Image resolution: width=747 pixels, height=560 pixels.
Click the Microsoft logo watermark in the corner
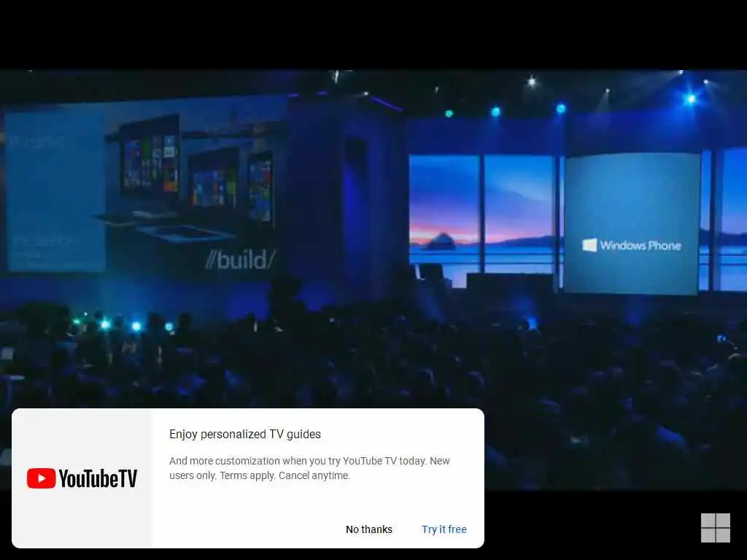(715, 528)
